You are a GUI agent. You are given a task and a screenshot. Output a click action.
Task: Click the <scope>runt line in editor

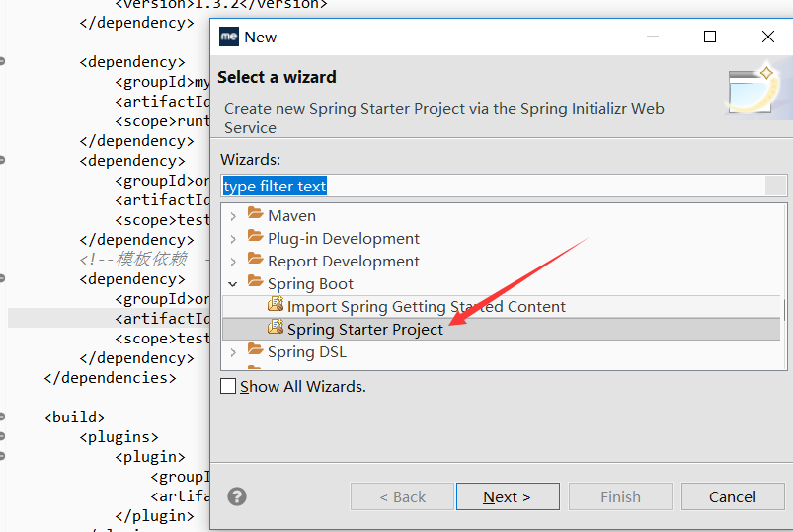pyautogui.click(x=162, y=121)
